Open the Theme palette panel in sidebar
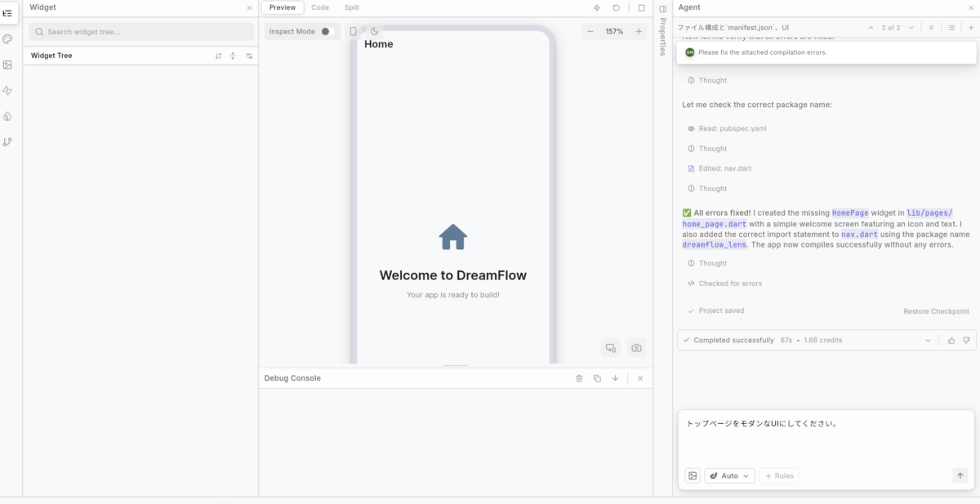 pos(8,38)
